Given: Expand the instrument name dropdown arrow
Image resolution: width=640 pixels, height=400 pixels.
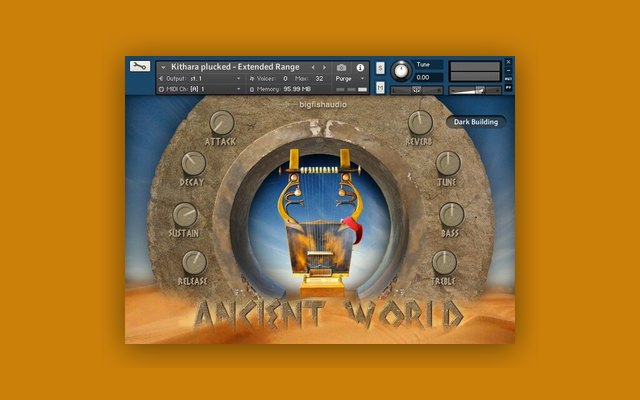Looking at the screenshot, I should click(x=163, y=67).
